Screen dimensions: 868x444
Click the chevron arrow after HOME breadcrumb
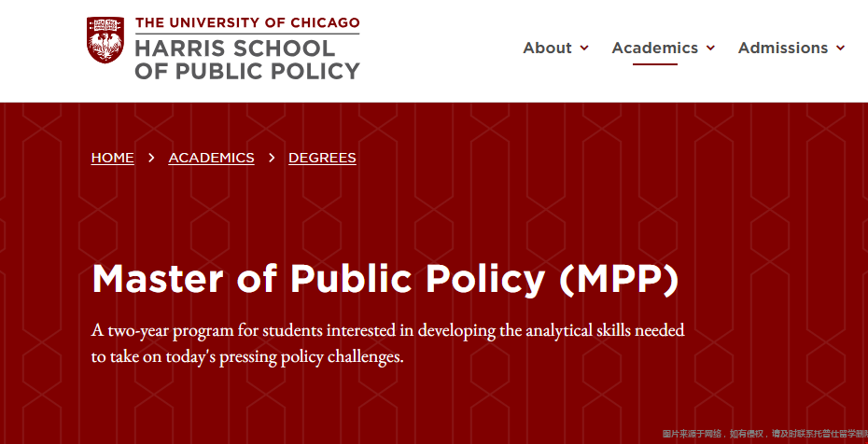[152, 159]
